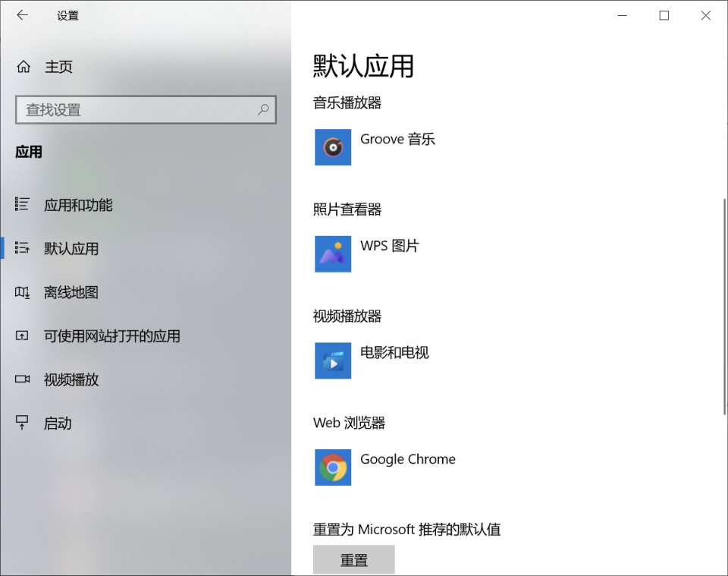Click the WPS 图片 app icon

coord(333,254)
